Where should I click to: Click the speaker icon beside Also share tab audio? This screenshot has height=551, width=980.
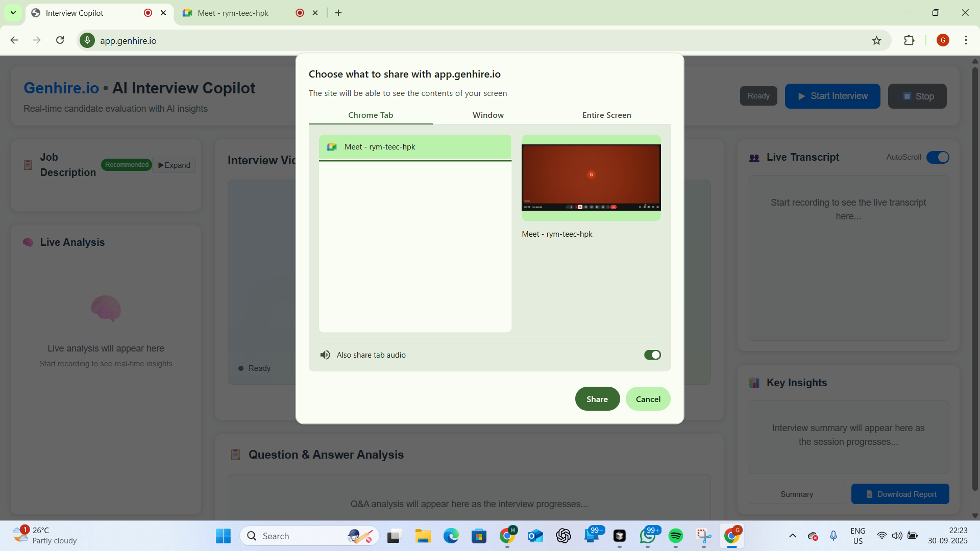[325, 355]
